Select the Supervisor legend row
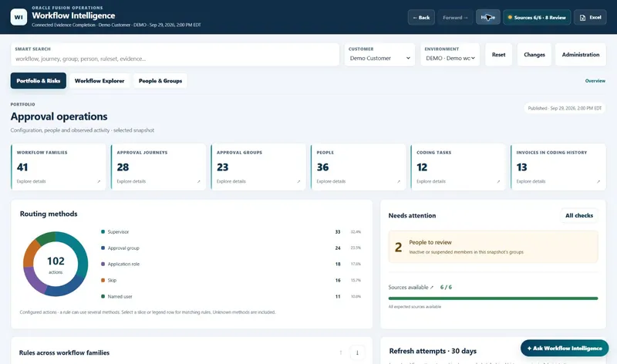617x364 pixels. (231, 232)
